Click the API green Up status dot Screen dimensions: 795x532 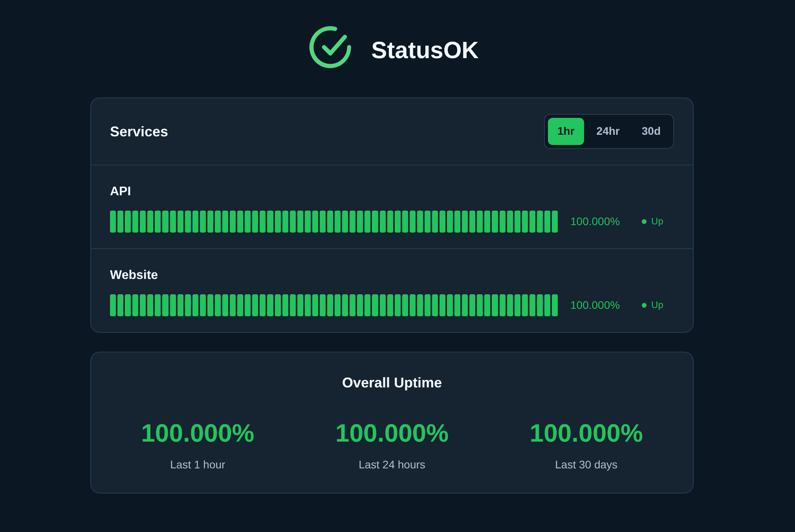[x=644, y=222]
